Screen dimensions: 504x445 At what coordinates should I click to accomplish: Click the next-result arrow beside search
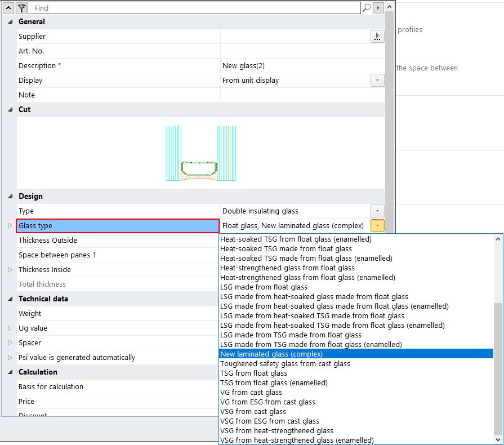tap(378, 8)
